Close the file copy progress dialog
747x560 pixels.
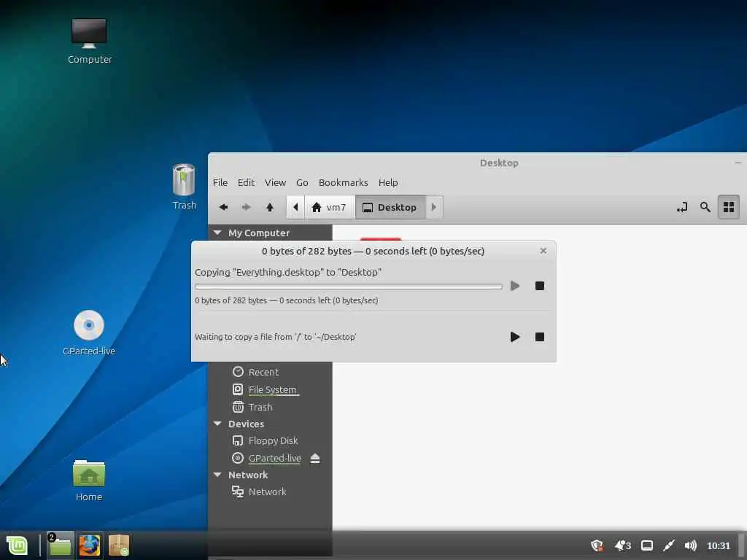point(543,251)
